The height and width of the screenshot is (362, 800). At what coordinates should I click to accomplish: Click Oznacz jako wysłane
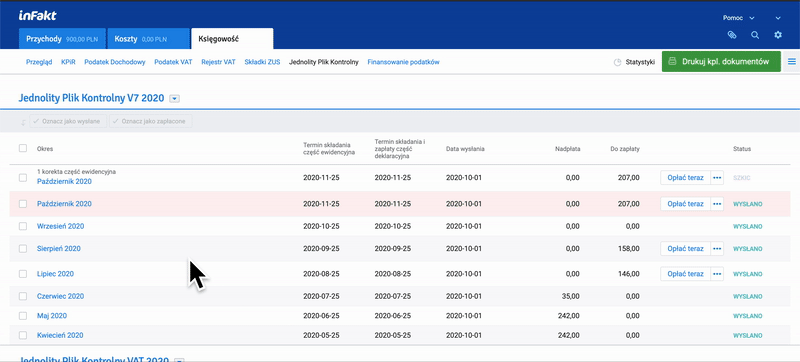[x=68, y=121]
